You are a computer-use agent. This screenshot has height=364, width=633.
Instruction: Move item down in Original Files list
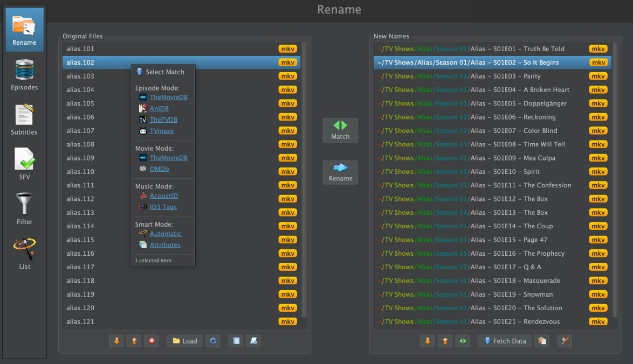[116, 341]
